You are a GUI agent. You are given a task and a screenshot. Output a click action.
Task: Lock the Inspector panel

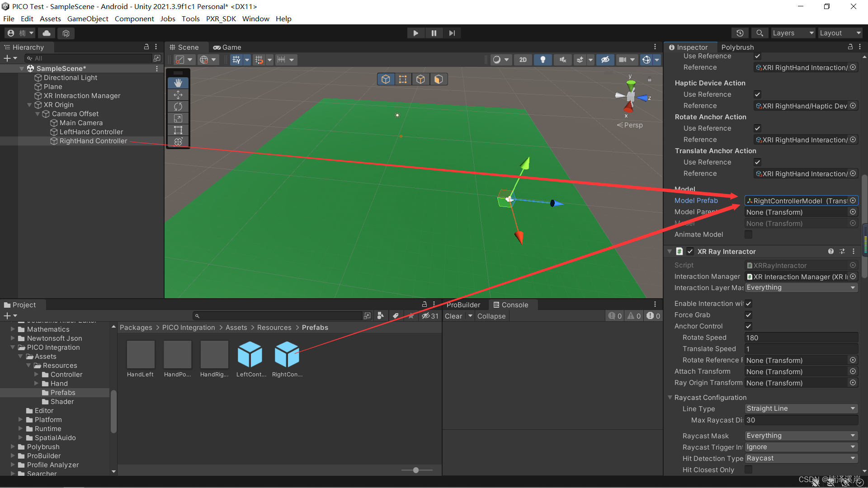point(850,47)
